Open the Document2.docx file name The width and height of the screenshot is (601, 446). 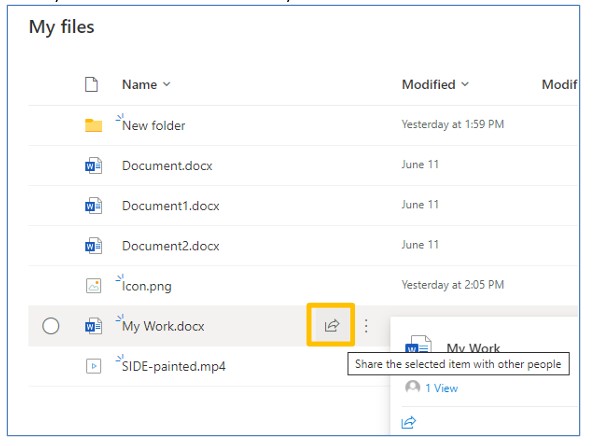coord(170,245)
